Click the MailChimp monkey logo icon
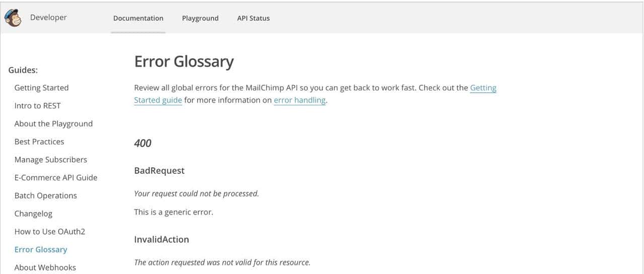The height and width of the screenshot is (274, 644). 13,18
